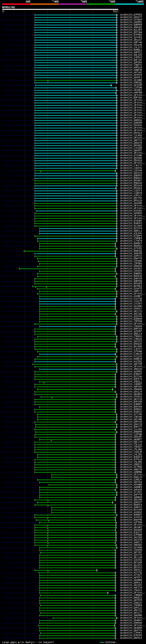Select the UniRef100_C7P9F1 label
Viewport: 146px width, 644px height.
pos(131,633)
